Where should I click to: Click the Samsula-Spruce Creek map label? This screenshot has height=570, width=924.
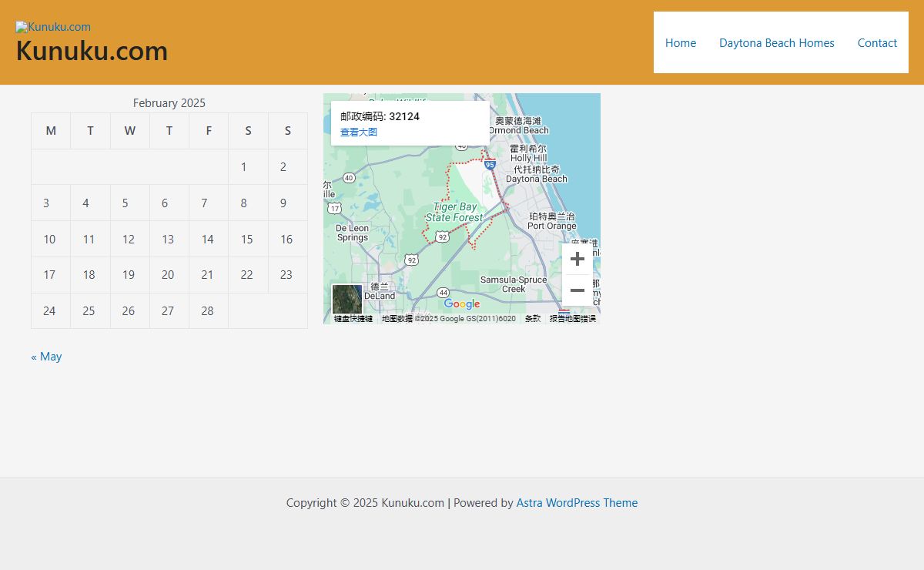pyautogui.click(x=514, y=284)
